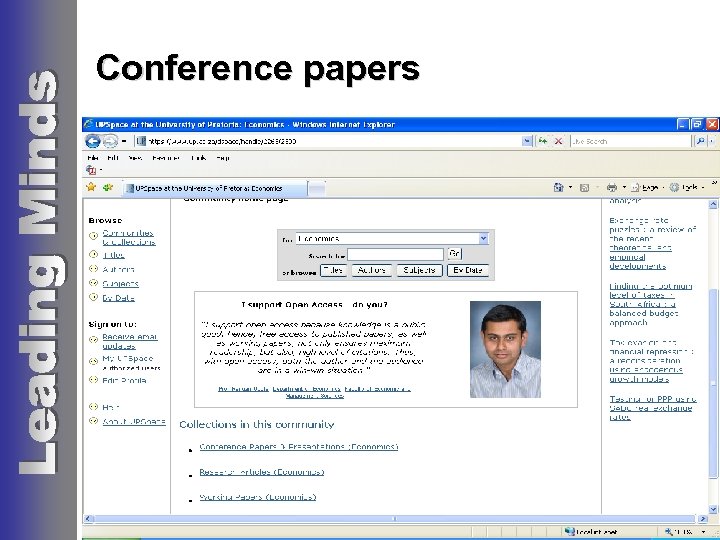This screenshot has height=540, width=720.
Task: Open Conference Papers & Presentations (Economics) link
Action: tap(298, 446)
